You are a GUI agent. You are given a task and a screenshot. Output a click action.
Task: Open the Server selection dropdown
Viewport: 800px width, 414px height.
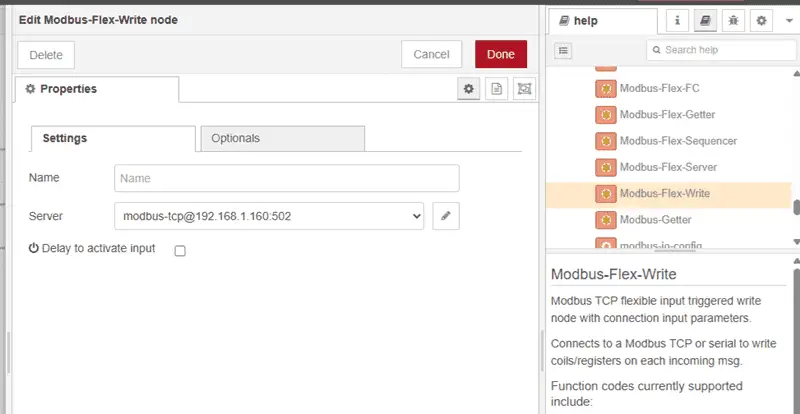(269, 216)
